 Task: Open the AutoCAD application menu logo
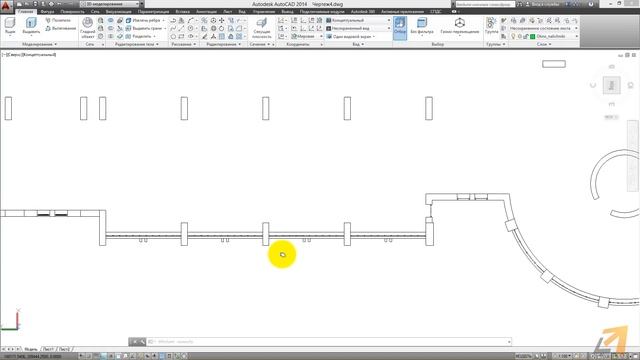6,6
